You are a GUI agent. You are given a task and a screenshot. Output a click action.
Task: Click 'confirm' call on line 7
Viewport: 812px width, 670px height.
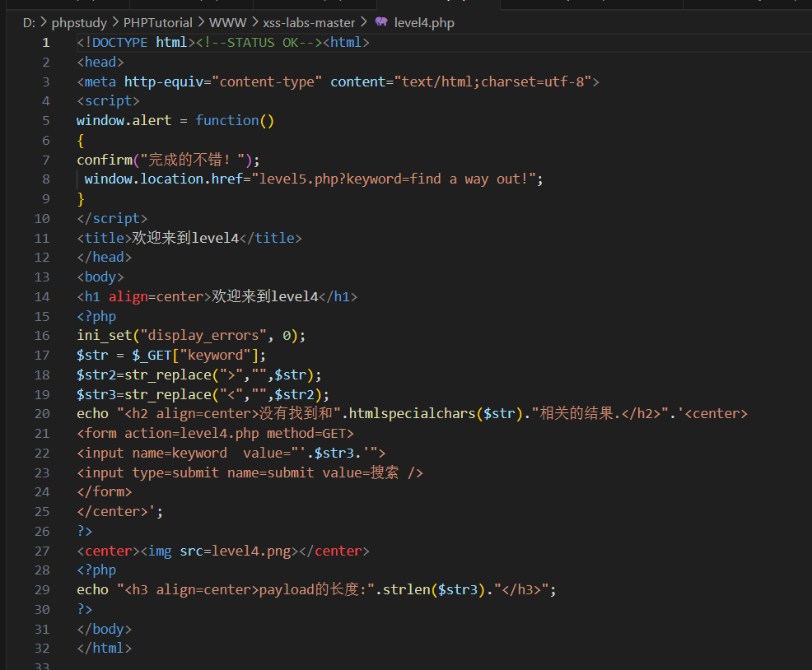tap(104, 160)
